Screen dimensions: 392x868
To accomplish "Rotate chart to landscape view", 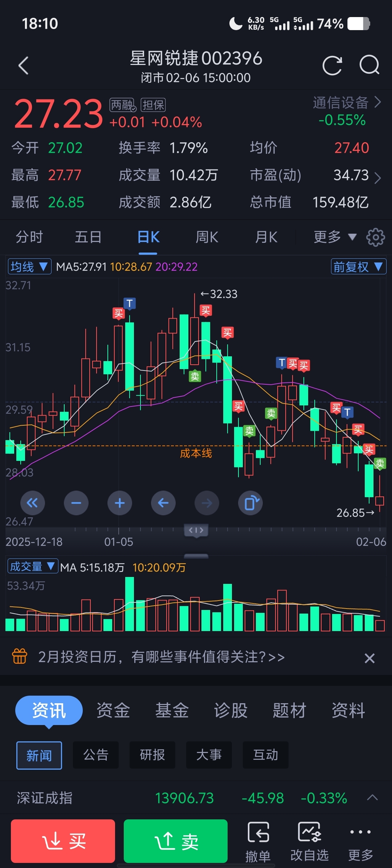I will tap(250, 503).
